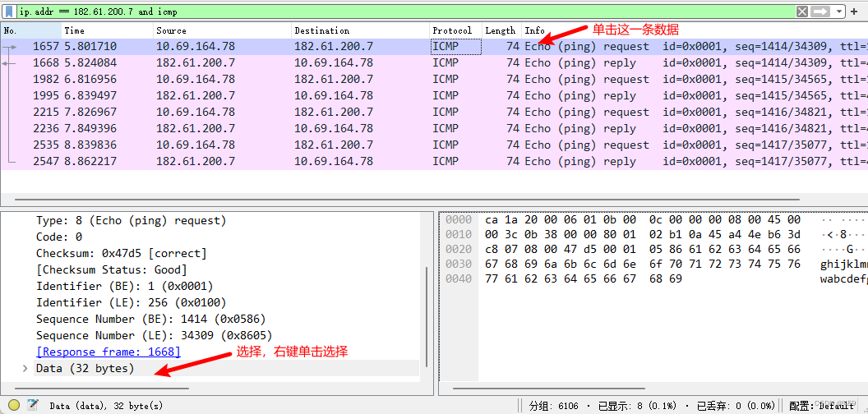
Task: Select the Type: 8 (Echo request) field
Action: point(132,221)
